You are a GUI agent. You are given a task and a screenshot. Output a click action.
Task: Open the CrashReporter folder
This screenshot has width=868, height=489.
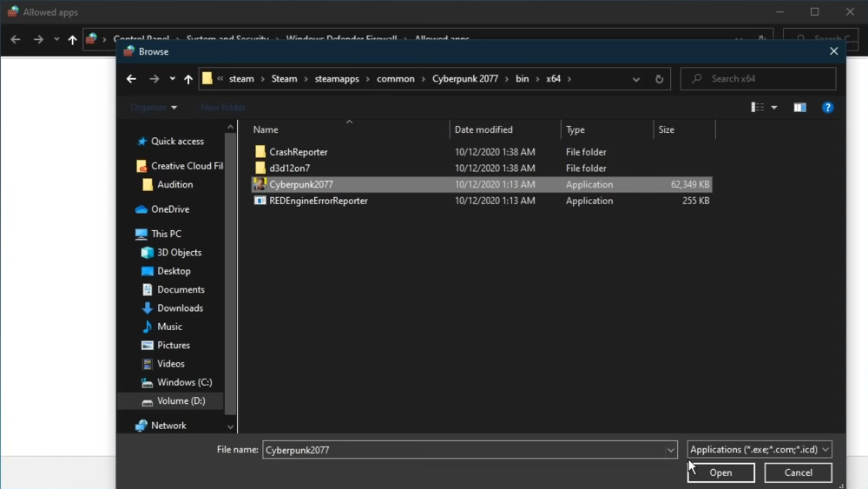(298, 152)
